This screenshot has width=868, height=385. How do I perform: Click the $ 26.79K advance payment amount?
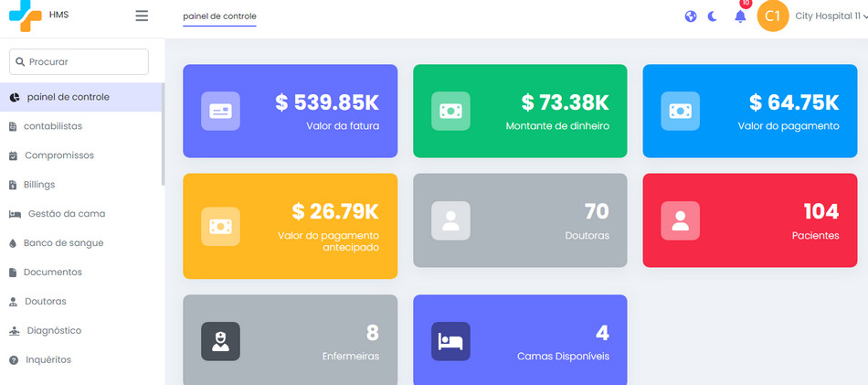click(x=335, y=211)
